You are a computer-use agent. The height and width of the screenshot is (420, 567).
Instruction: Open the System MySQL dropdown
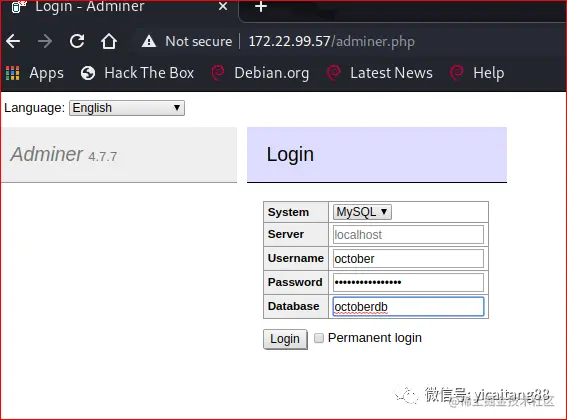click(x=362, y=212)
